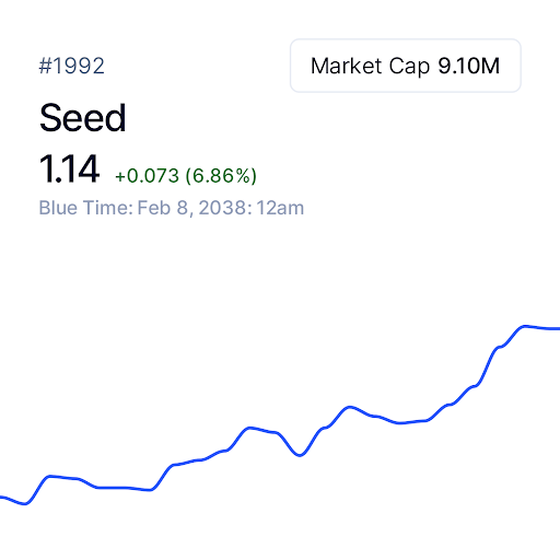Select the #1992 rank label
Viewport: 560px width, 560px height.
[x=72, y=66]
